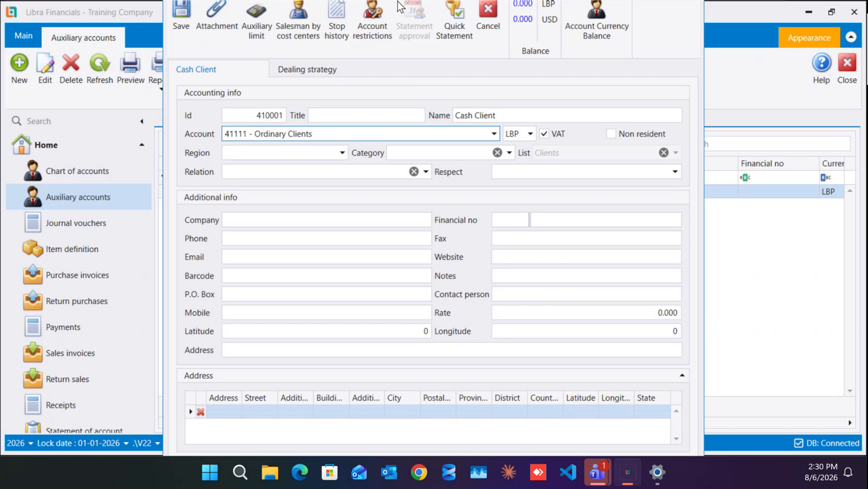Switch to the Main ribbon tab

pos(23,36)
